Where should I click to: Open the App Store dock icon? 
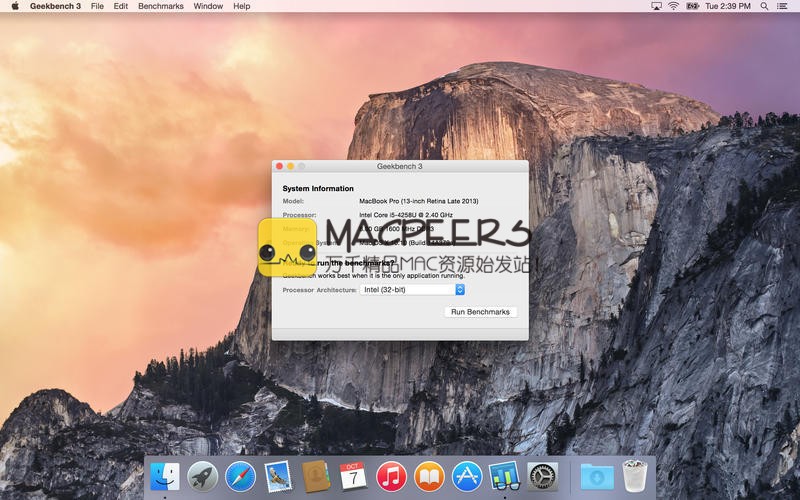pyautogui.click(x=467, y=477)
